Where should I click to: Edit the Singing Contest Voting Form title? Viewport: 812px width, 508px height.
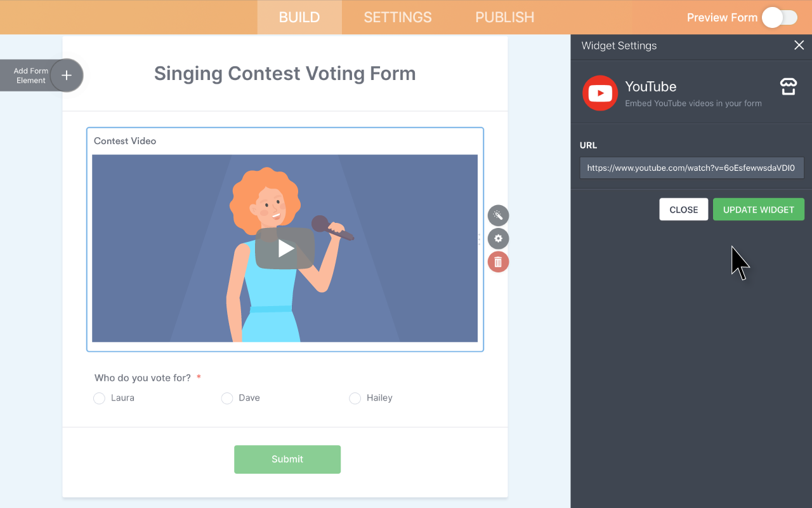click(284, 74)
